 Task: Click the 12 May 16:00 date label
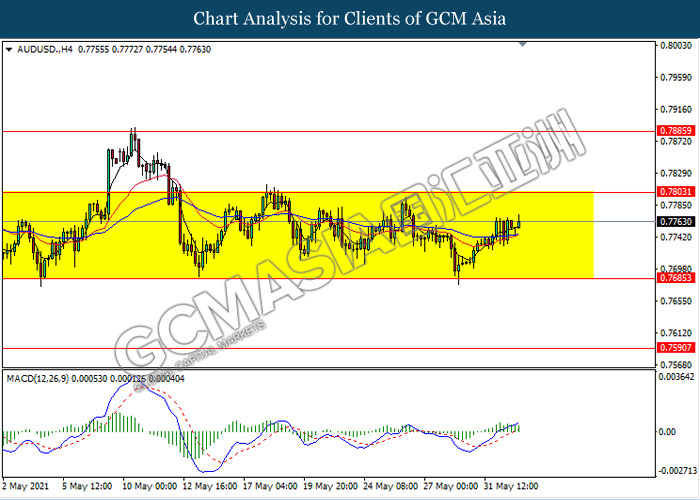(210, 486)
